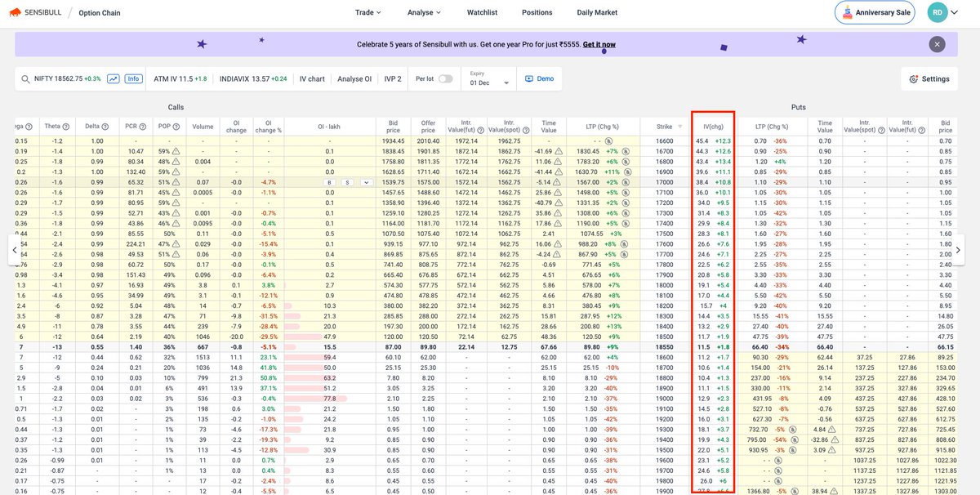Click the round icon beside LTP 1783.20
The height and width of the screenshot is (495, 980).
(x=627, y=162)
